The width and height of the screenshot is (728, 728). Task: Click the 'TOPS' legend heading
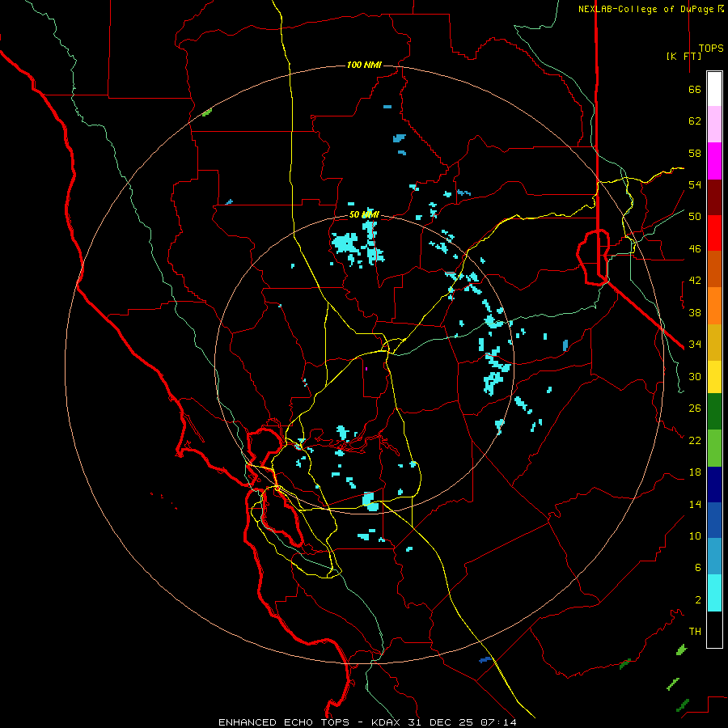click(711, 49)
